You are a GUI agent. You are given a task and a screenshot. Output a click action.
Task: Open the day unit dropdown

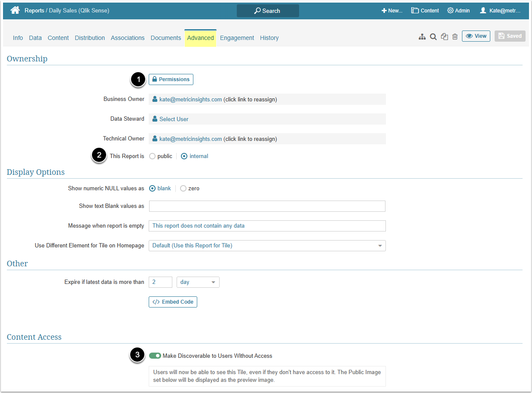(x=198, y=282)
